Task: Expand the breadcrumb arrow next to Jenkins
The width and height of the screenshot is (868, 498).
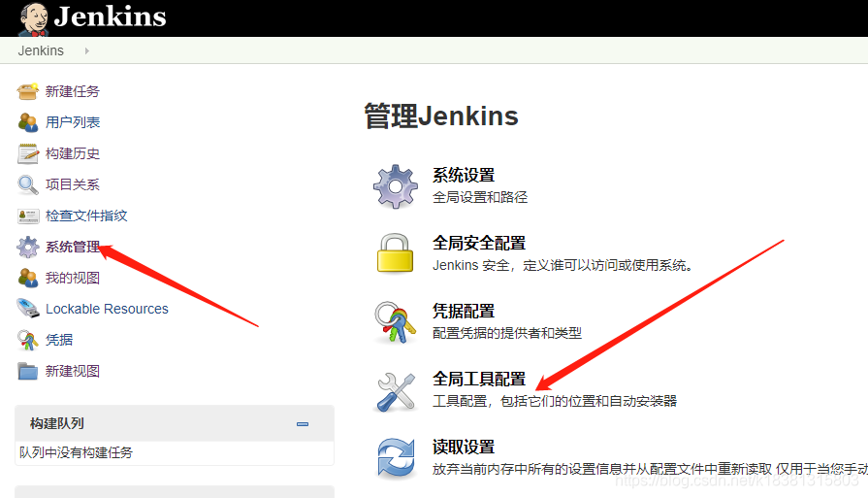Action: [x=87, y=50]
